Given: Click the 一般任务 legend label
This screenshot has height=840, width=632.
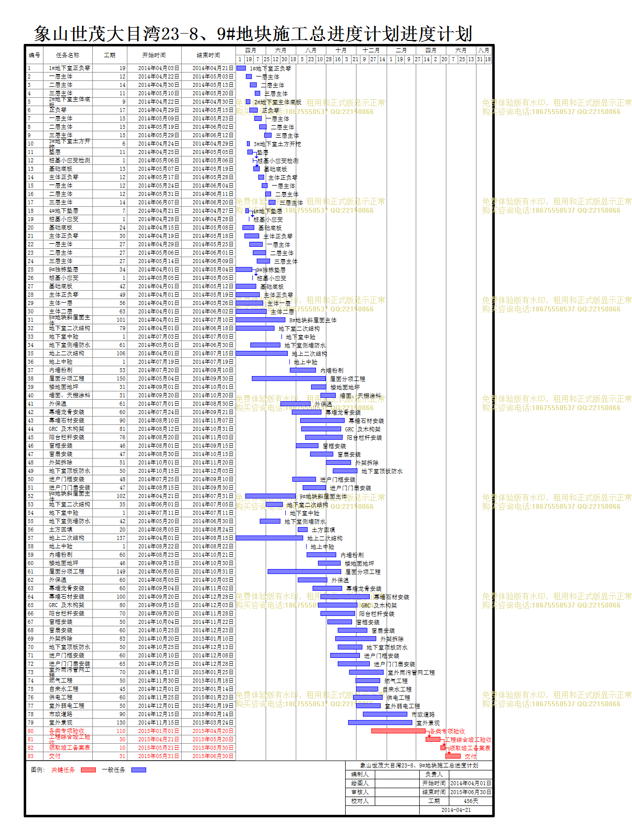Looking at the screenshot, I should 114,770.
